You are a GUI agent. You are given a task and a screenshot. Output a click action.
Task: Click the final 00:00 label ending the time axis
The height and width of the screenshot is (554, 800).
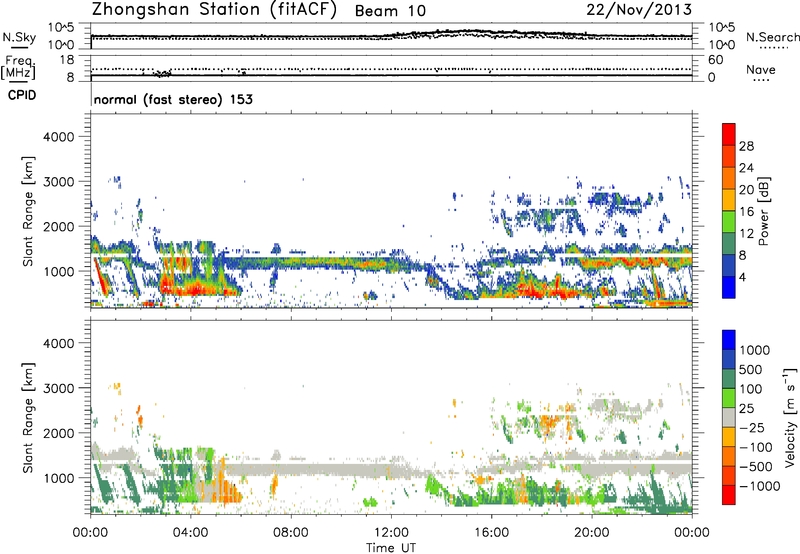[692, 533]
